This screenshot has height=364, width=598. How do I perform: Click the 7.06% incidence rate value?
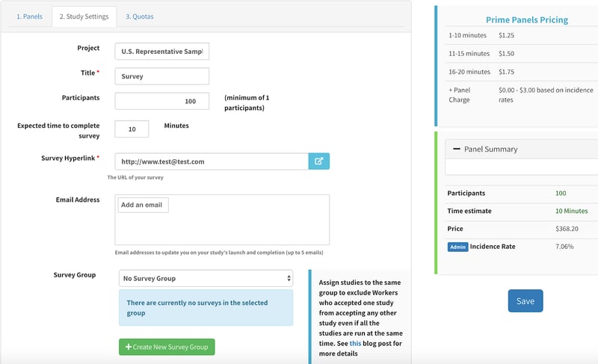click(x=564, y=247)
